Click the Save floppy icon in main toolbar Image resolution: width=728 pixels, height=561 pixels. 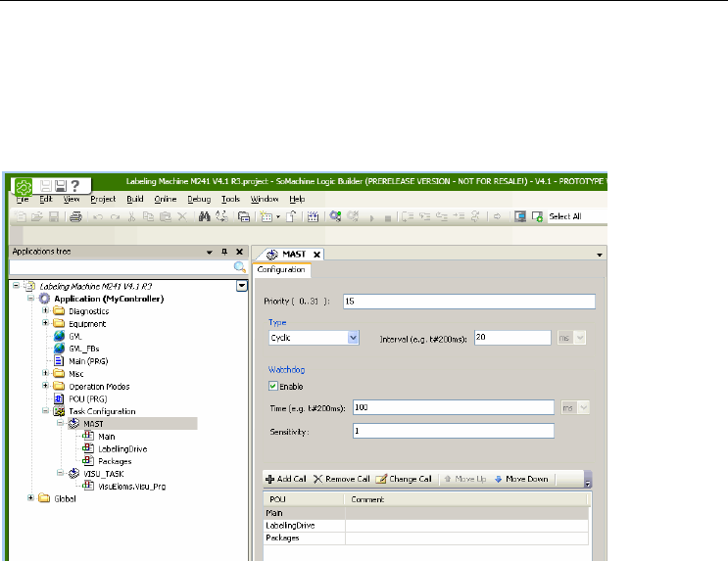(x=54, y=216)
